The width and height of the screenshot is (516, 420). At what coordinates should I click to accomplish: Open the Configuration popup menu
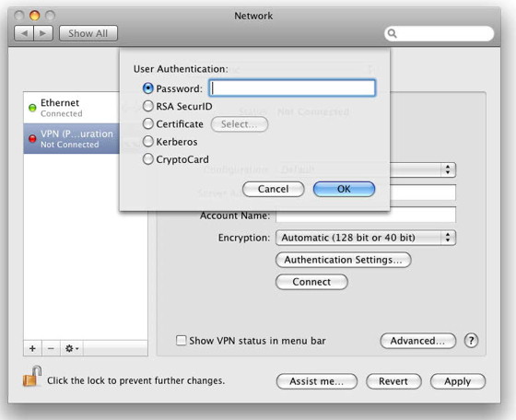[423, 169]
